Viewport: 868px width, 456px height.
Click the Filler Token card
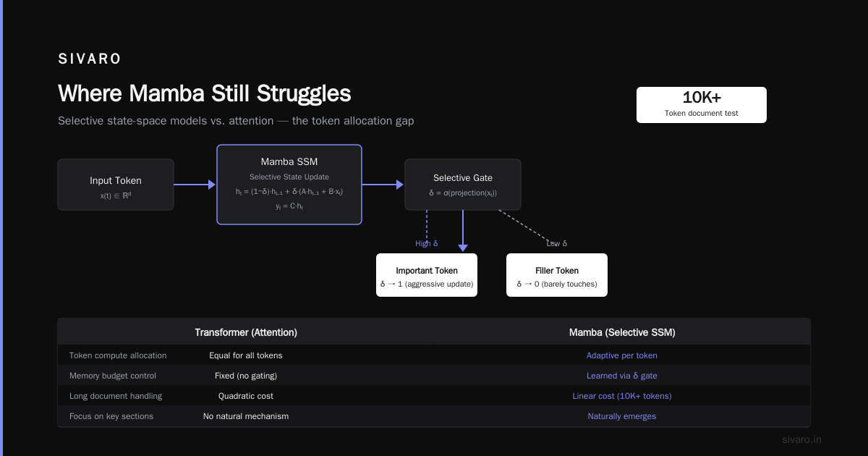pos(557,275)
